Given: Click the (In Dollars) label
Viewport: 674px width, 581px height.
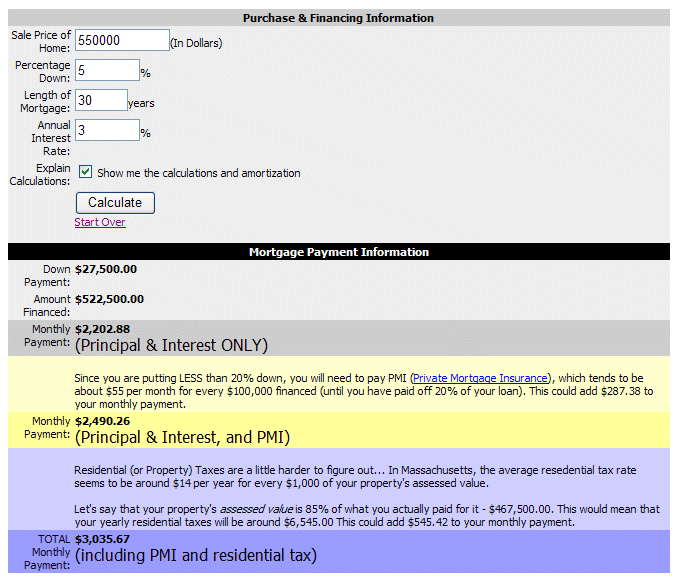Looking at the screenshot, I should 196,43.
